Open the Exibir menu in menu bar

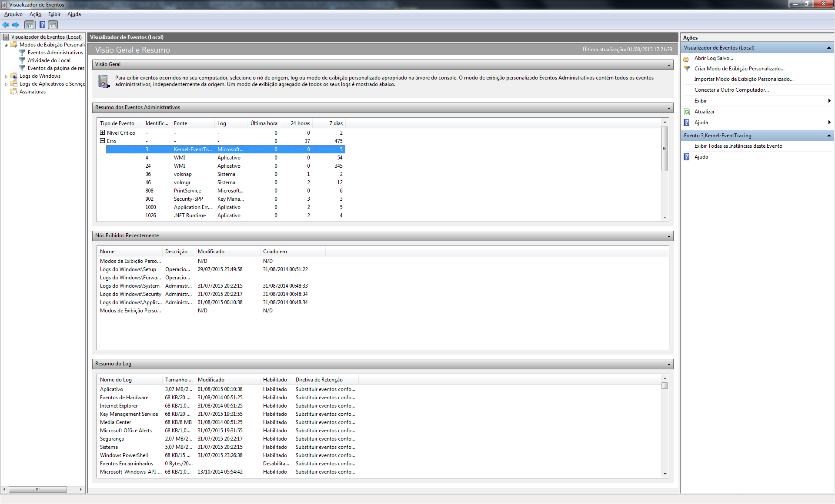coord(54,14)
